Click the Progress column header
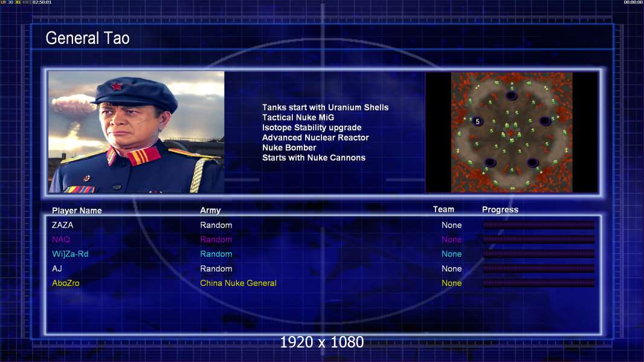This screenshot has width=644, height=362. pyautogui.click(x=500, y=210)
